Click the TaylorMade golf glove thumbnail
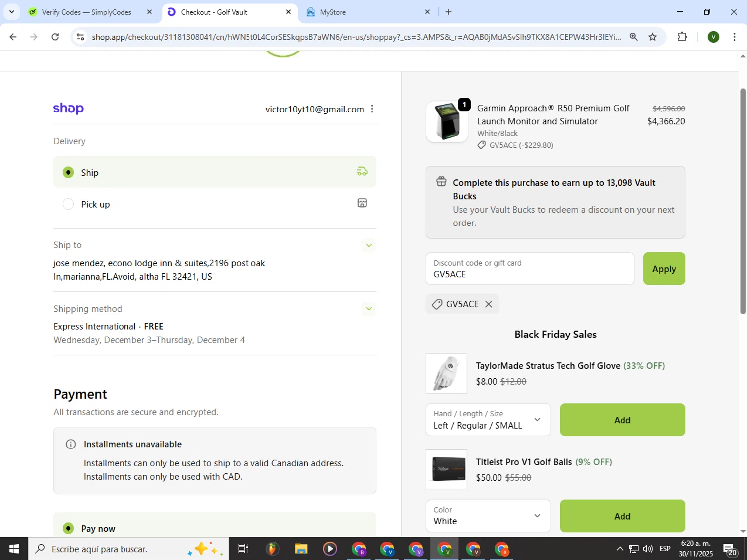The width and height of the screenshot is (747, 560). pyautogui.click(x=446, y=374)
